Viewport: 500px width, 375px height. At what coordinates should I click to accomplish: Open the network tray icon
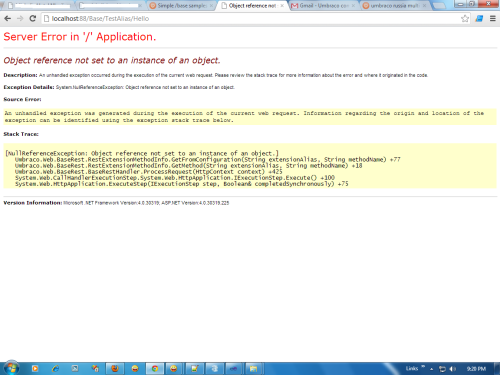[x=442, y=369]
